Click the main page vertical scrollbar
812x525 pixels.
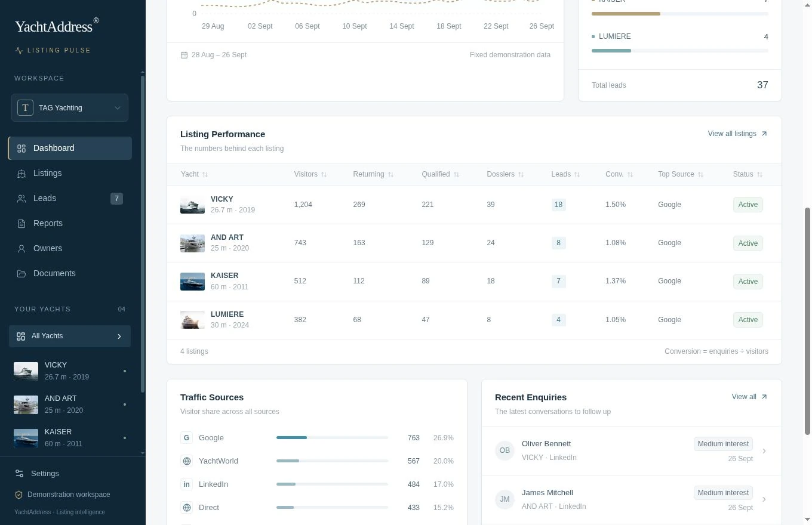click(808, 321)
